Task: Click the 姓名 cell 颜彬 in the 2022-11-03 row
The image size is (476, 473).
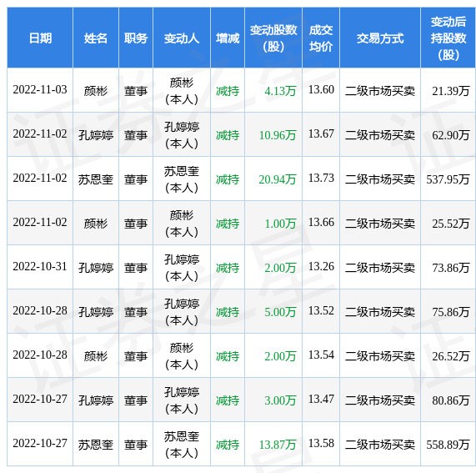Action: [x=96, y=91]
